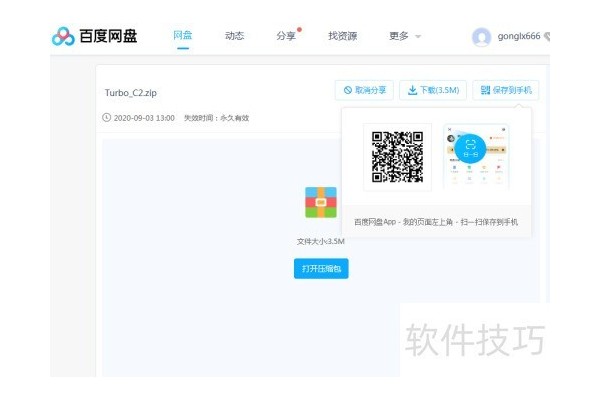
Task: Click the blue 扫一扫 scan circle icon
Action: click(x=470, y=149)
